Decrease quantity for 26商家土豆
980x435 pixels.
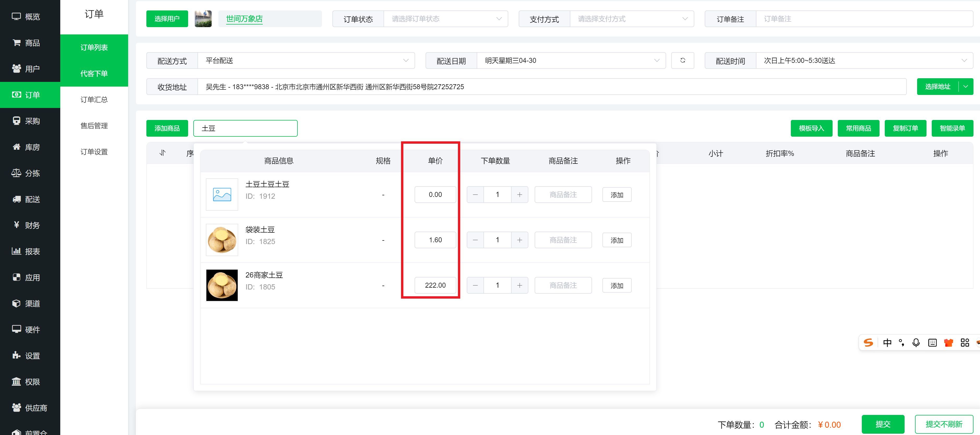(x=475, y=285)
